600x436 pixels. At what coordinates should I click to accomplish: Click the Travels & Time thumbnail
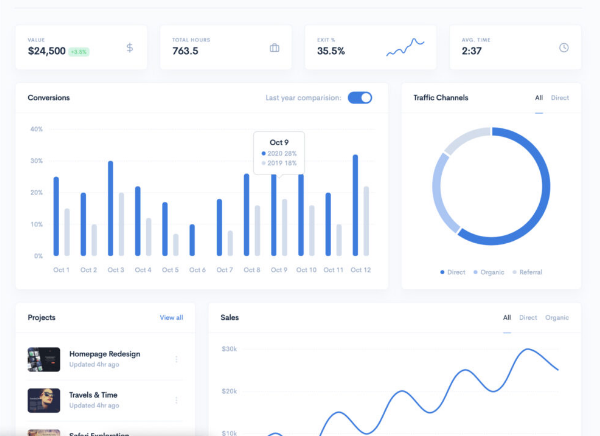[44, 400]
